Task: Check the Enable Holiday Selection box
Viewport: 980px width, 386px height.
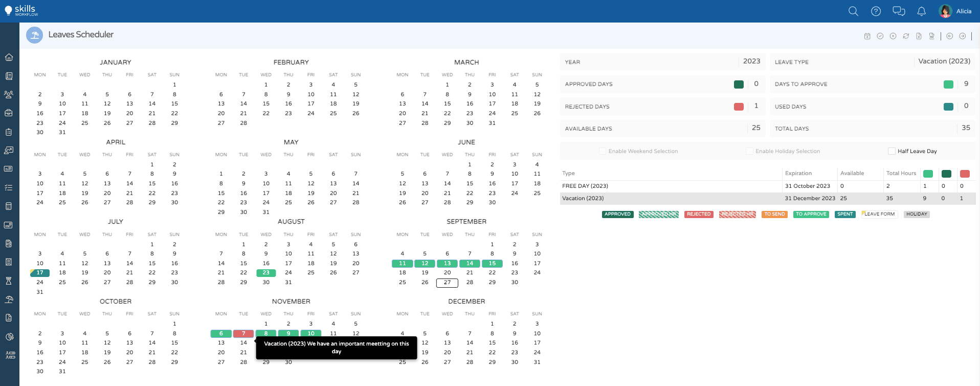Action: (749, 151)
